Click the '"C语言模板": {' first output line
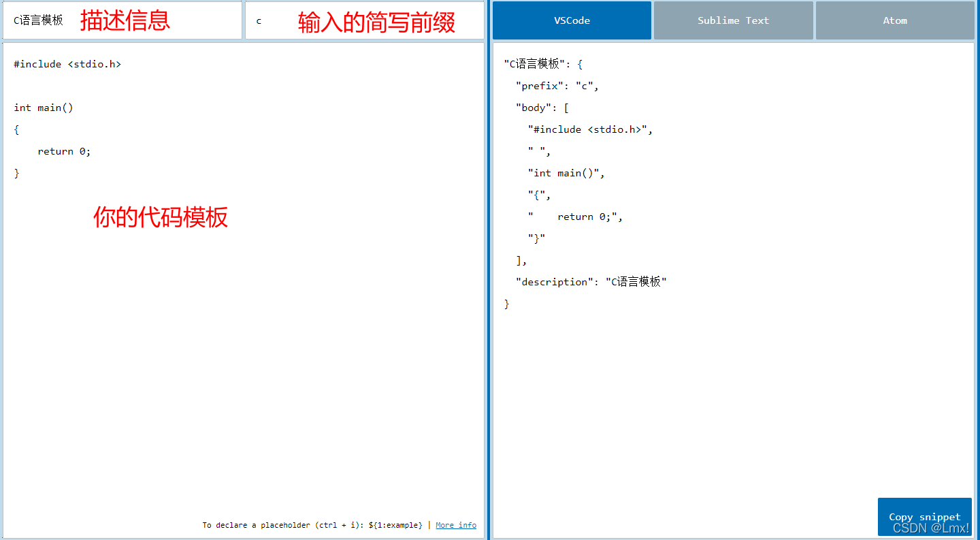This screenshot has width=980, height=540. 543,64
